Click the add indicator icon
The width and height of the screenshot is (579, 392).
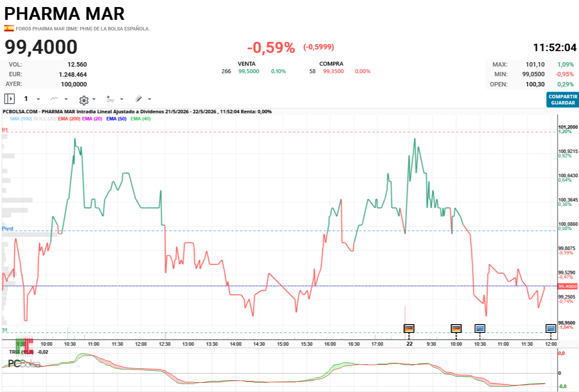tap(110, 99)
